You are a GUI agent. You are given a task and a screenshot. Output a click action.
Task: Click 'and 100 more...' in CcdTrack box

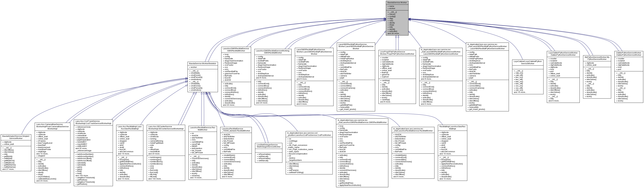coord(82,175)
